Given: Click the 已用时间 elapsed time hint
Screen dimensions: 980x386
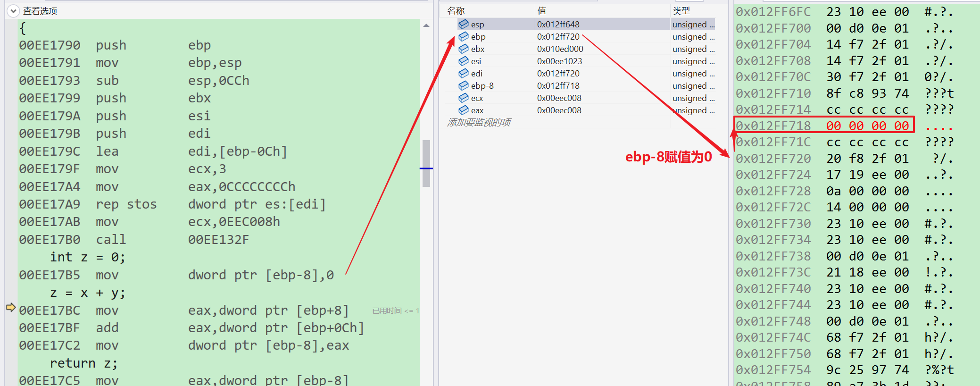Looking at the screenshot, I should click(x=395, y=310).
